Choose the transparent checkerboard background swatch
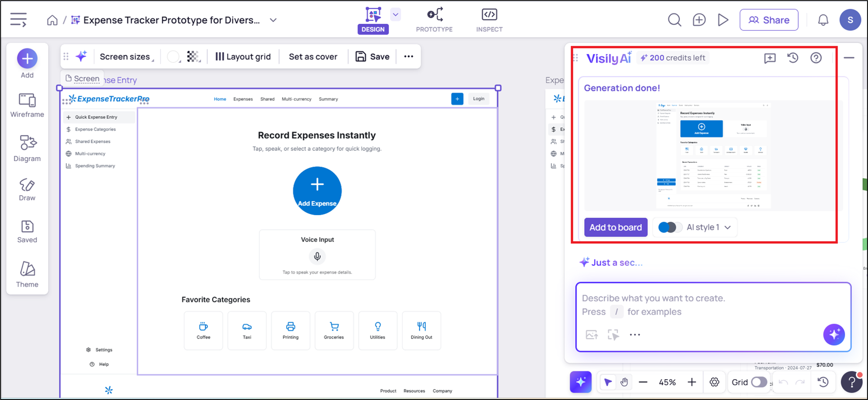 coord(193,56)
